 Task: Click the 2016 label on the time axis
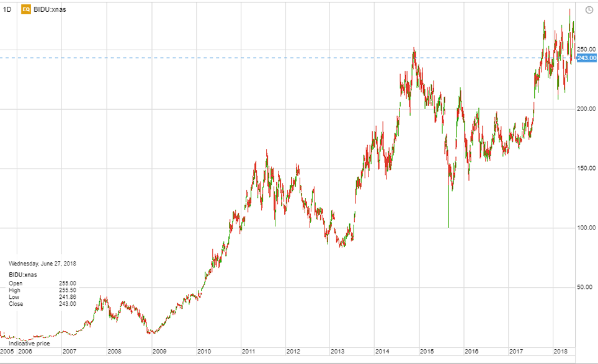point(471,352)
